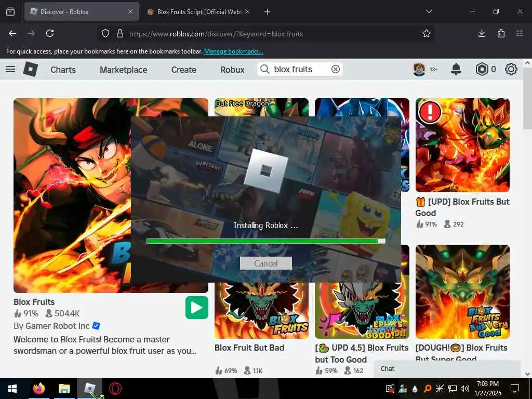Open the Create menu item
Image resolution: width=532 pixels, height=399 pixels.
(184, 70)
